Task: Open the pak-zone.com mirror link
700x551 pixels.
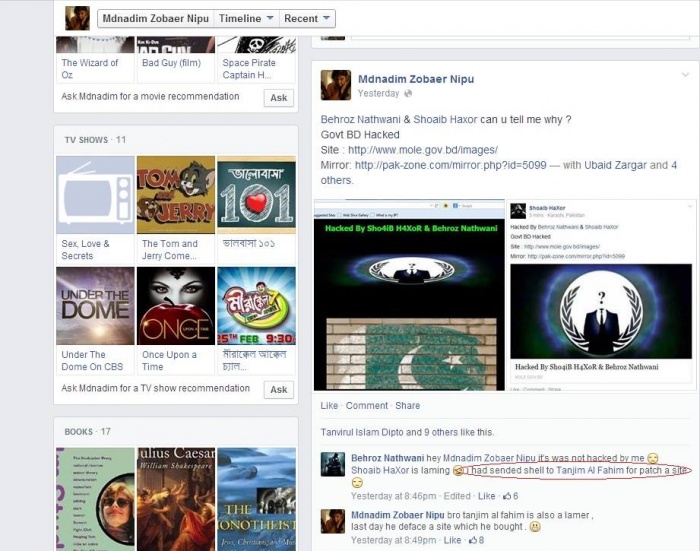Action: click(450, 165)
